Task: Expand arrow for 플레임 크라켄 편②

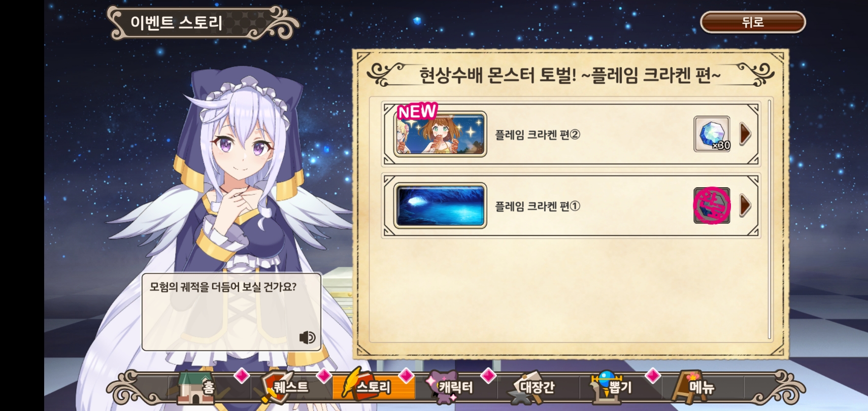Action: point(745,134)
